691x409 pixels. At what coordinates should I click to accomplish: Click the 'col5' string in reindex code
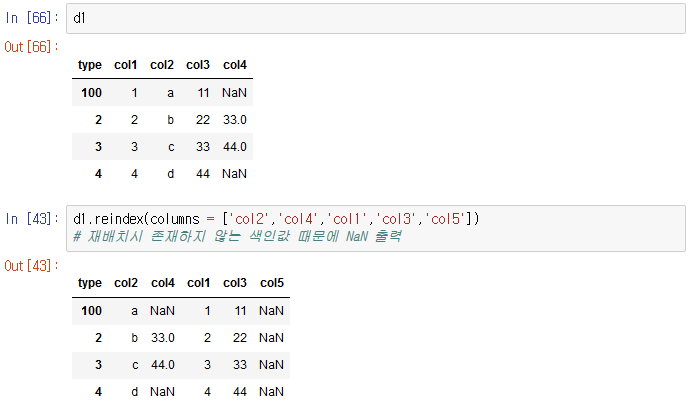pos(446,219)
